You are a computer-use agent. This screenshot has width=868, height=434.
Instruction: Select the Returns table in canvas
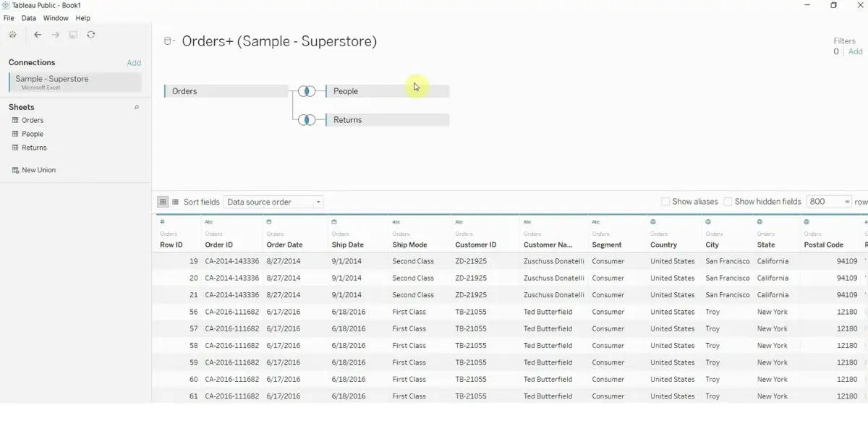tap(388, 120)
